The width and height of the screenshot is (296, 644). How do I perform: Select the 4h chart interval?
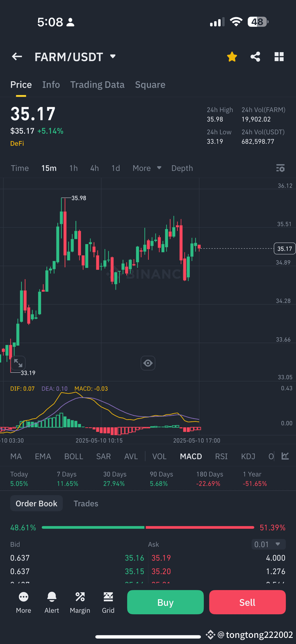[x=94, y=168]
